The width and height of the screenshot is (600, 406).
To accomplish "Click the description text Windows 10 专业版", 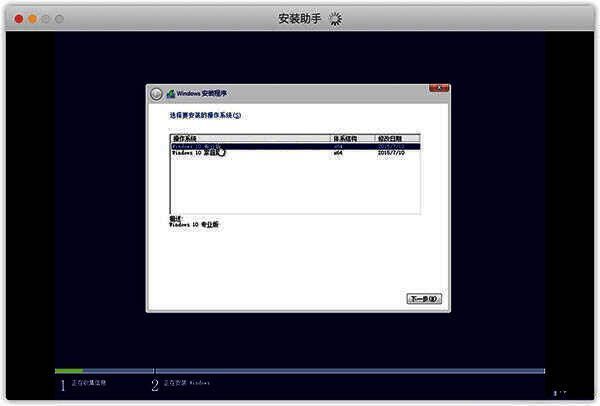I will pos(194,225).
